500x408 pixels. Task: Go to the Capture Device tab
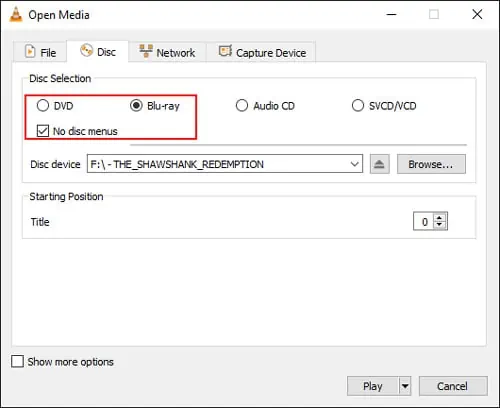(x=262, y=52)
